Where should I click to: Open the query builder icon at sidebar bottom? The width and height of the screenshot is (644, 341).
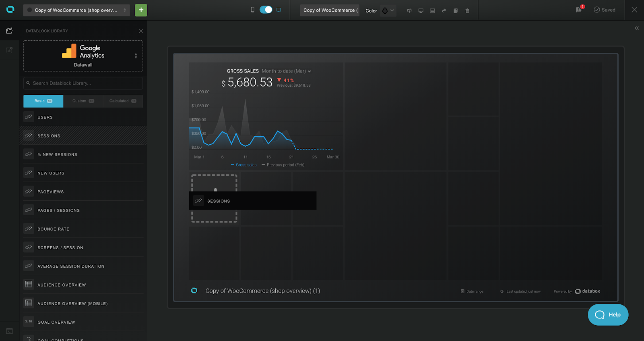(x=9, y=331)
